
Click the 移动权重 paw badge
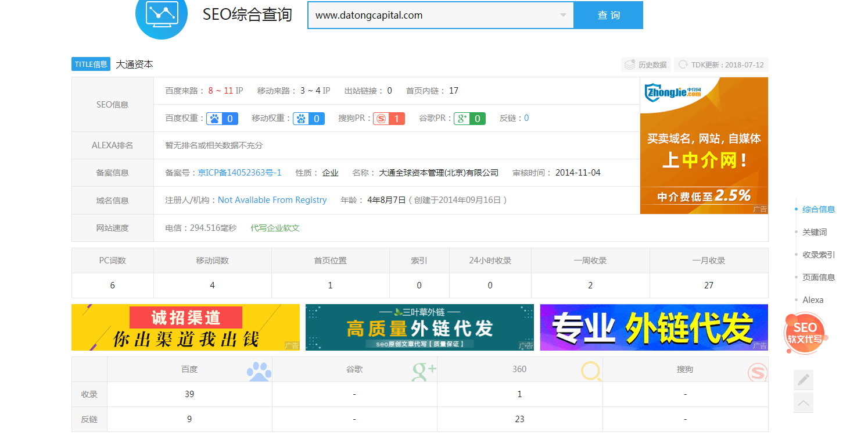(309, 119)
